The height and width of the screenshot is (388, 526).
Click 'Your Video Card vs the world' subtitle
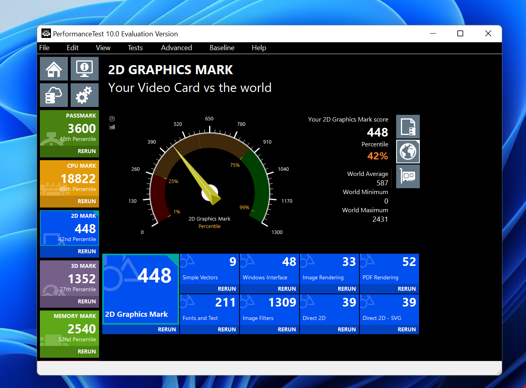point(190,88)
